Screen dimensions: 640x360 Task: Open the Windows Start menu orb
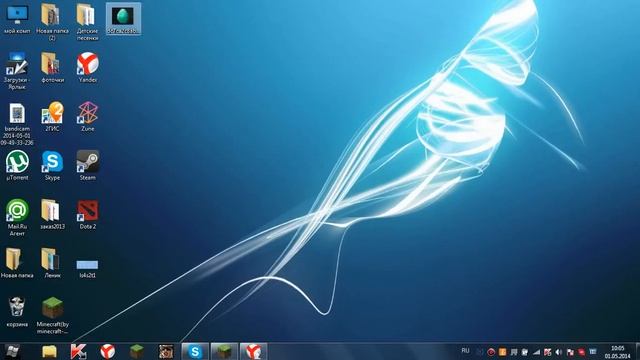[12, 351]
